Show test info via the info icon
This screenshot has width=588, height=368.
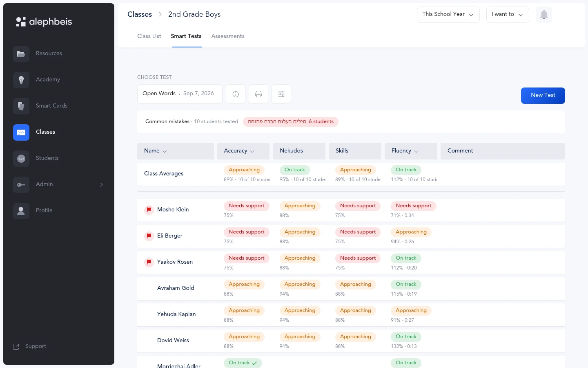pyautogui.click(x=236, y=94)
